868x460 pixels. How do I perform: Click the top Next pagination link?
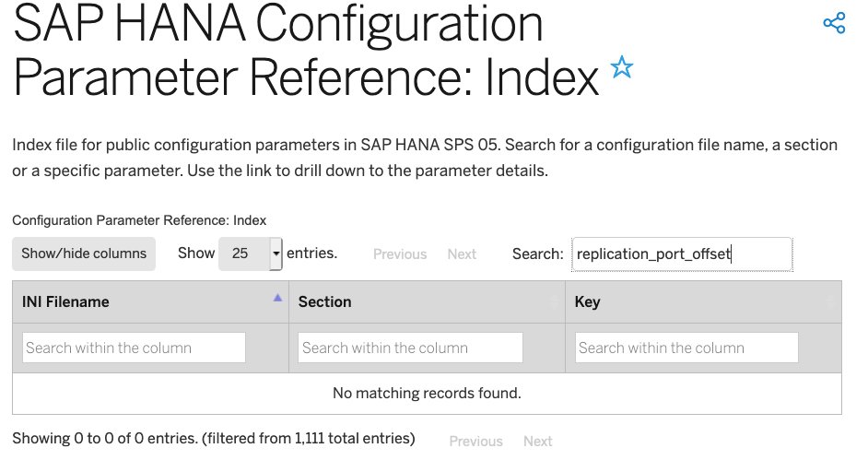[462, 254]
